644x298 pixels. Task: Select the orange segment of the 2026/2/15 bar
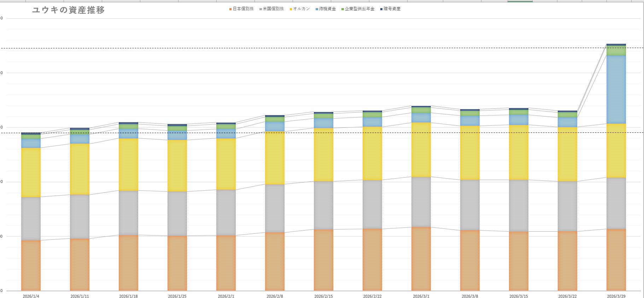pyautogui.click(x=323, y=260)
